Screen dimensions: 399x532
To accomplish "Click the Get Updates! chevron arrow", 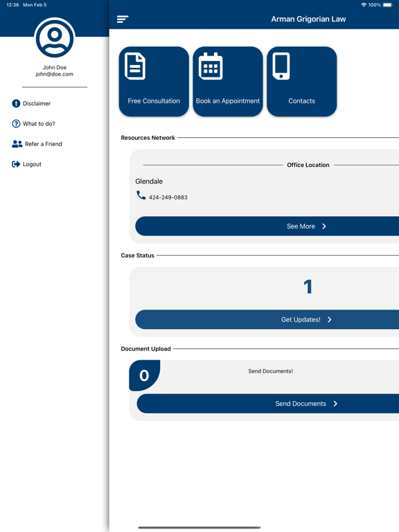I will tap(330, 319).
